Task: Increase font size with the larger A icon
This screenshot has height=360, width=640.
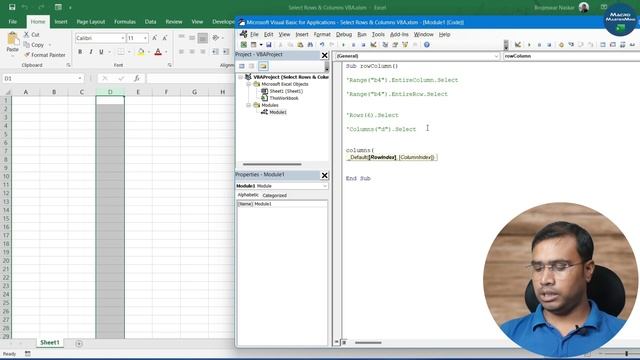Action: click(x=155, y=38)
